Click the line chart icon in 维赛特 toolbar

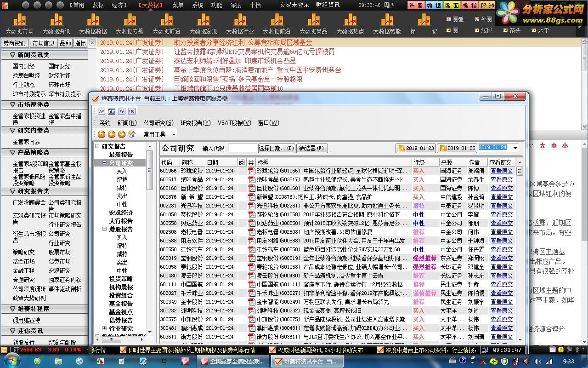point(102,111)
